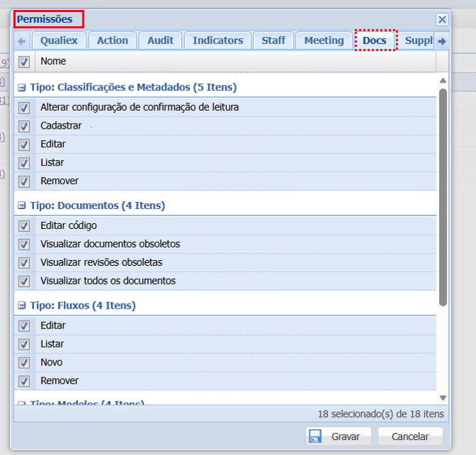Screen dimensions: 476x455
Task: Uncheck the Cadastrar permission
Action: pyautogui.click(x=24, y=126)
